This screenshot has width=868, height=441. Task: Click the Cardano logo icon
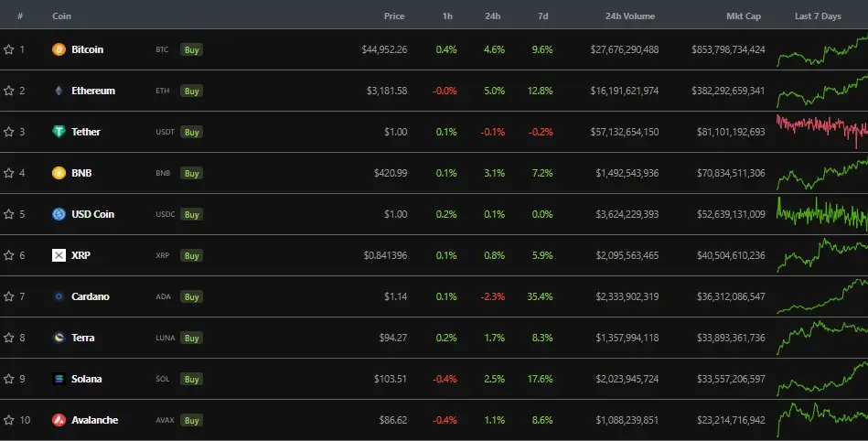59,296
